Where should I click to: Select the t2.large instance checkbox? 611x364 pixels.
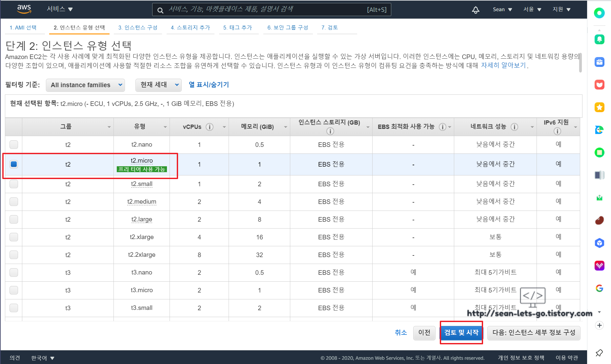click(x=14, y=219)
